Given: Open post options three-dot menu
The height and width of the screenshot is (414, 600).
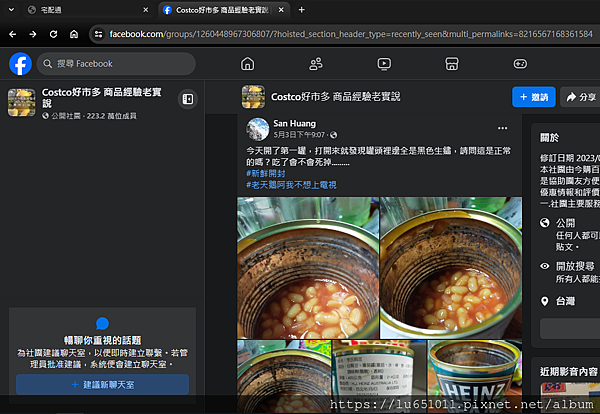Looking at the screenshot, I should [x=502, y=128].
